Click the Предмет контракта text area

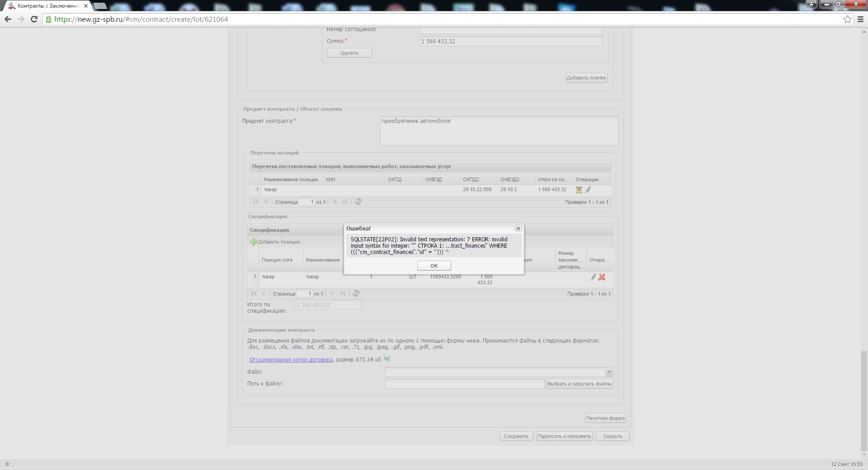[499, 131]
